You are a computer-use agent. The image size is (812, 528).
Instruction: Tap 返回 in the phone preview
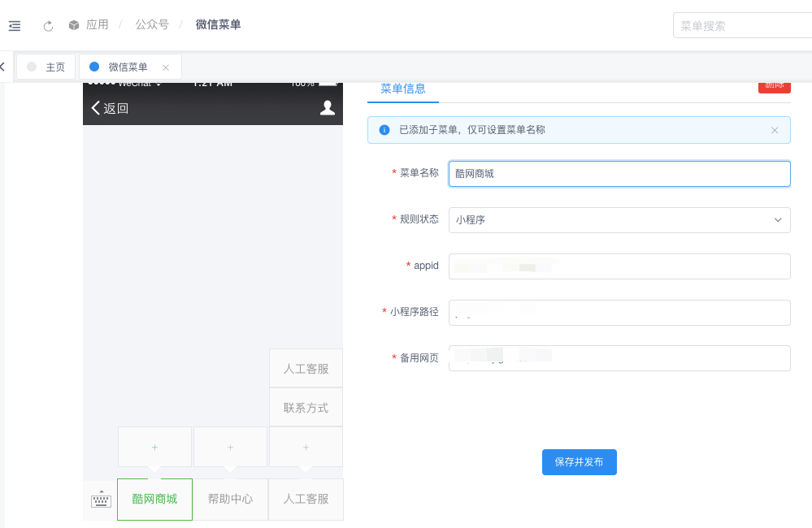point(110,108)
